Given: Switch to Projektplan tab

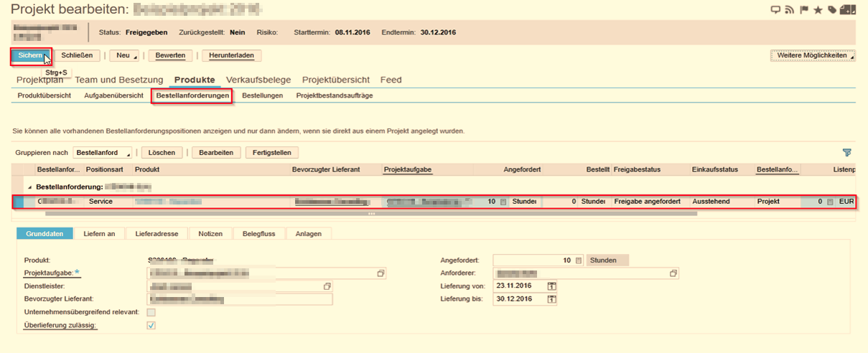Looking at the screenshot, I should click(40, 80).
